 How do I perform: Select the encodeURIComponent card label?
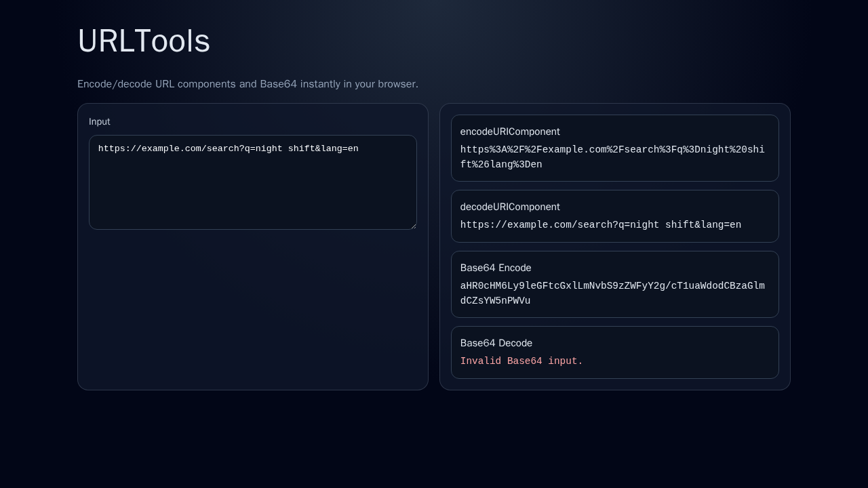(x=510, y=131)
